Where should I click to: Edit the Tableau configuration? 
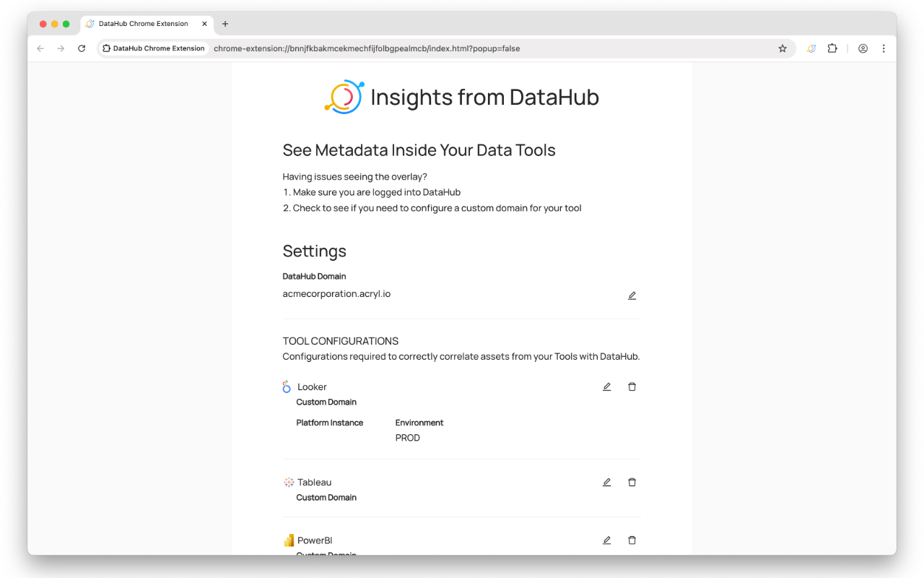606,482
